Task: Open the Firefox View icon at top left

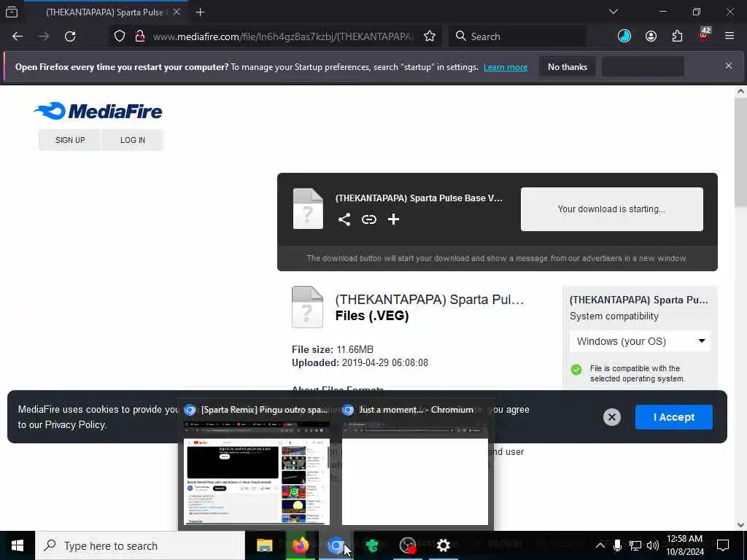Action: coord(12,12)
